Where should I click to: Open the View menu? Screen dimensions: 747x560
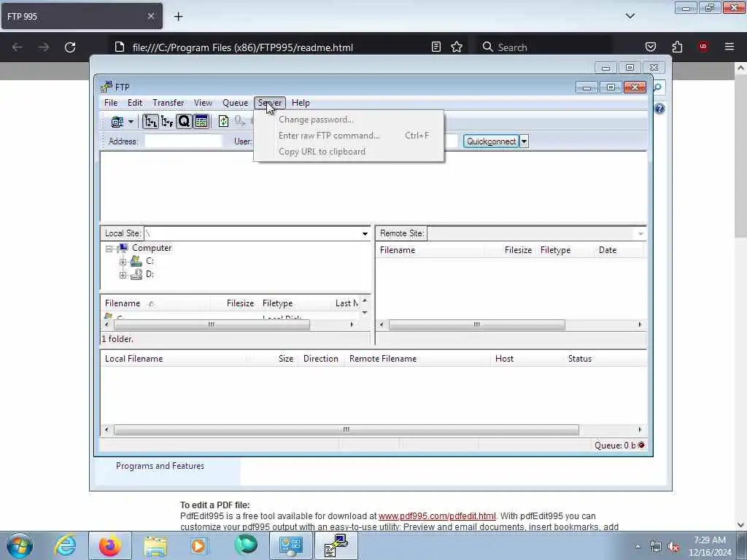pyautogui.click(x=203, y=103)
